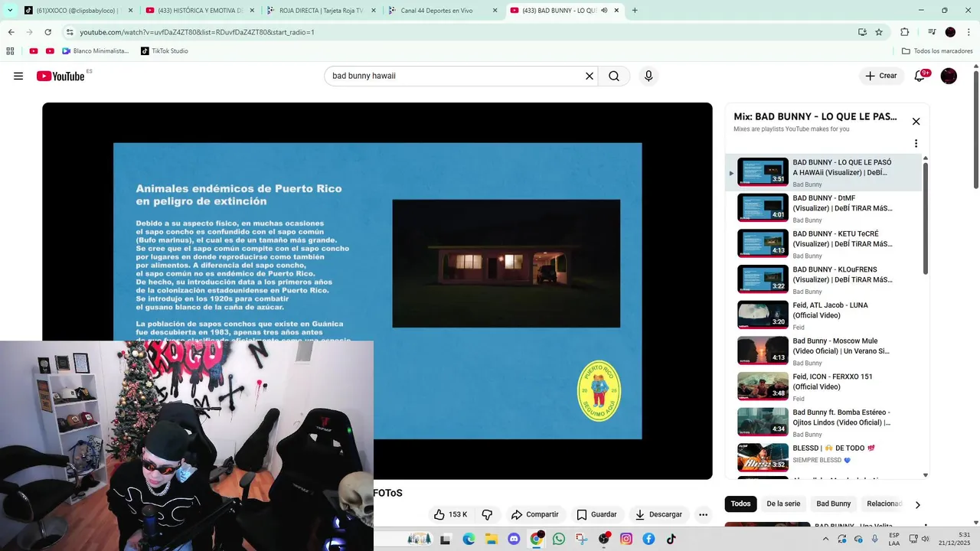Reload the page in Chrome

click(47, 32)
